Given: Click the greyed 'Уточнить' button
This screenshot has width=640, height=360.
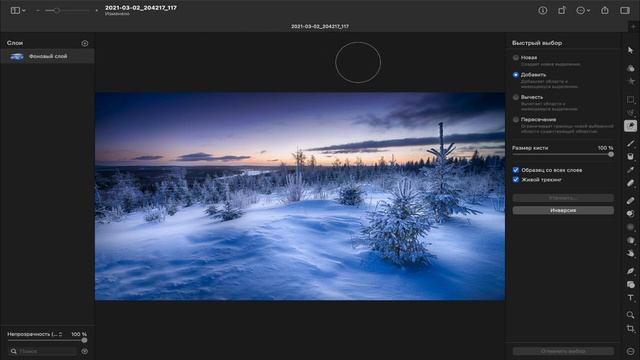Looking at the screenshot, I should [x=563, y=198].
